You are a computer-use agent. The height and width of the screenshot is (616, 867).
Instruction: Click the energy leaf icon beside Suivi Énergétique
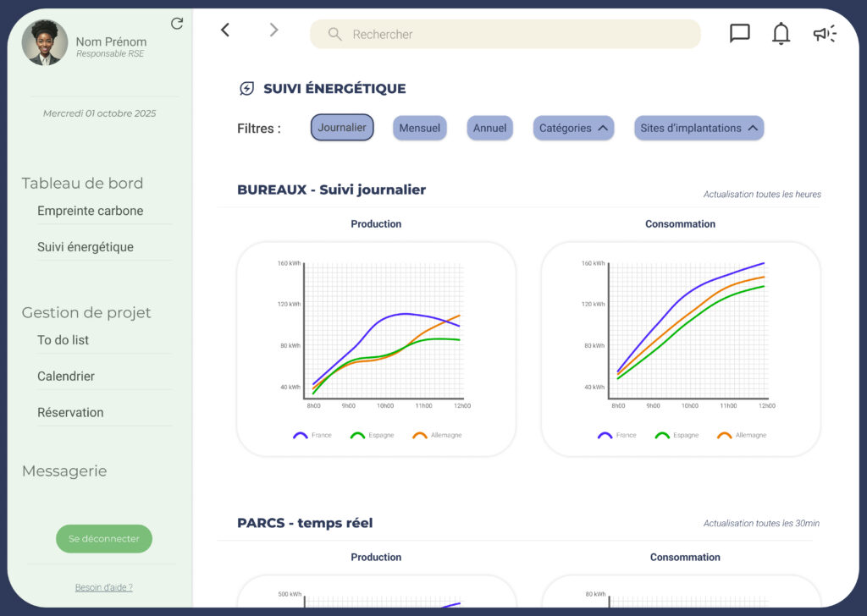247,89
